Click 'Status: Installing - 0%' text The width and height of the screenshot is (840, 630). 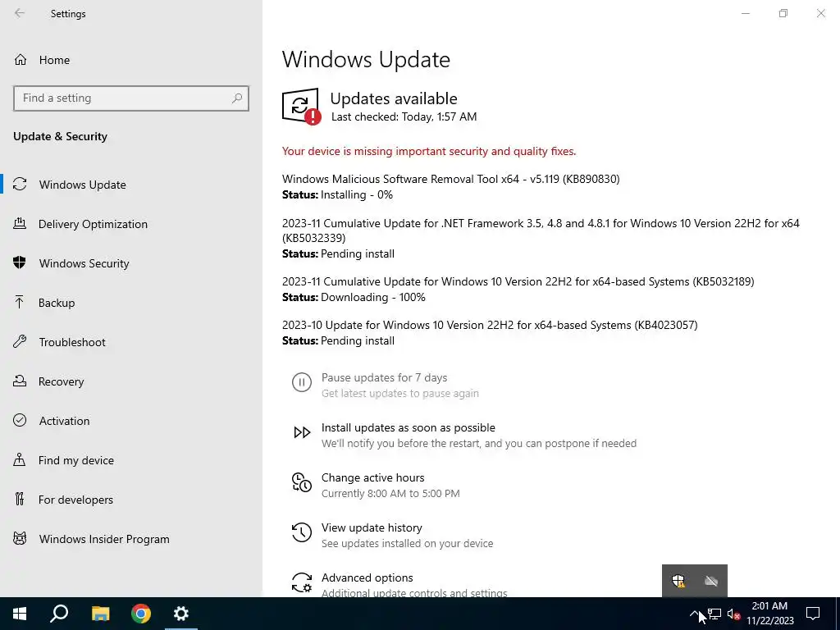pyautogui.click(x=337, y=194)
